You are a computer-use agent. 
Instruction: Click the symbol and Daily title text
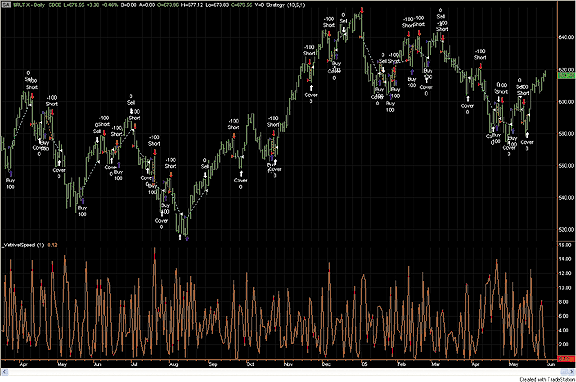[x=29, y=5]
